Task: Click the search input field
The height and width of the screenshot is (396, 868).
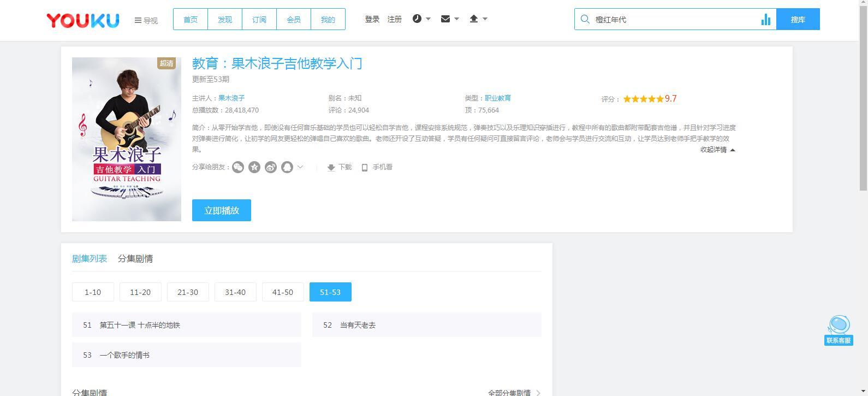Action: click(x=674, y=20)
